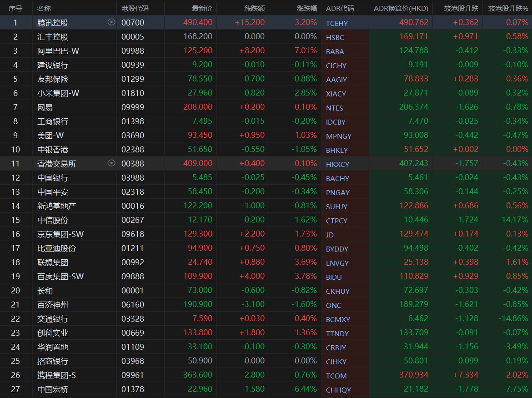Select 联想集团 stock name

click(53, 262)
